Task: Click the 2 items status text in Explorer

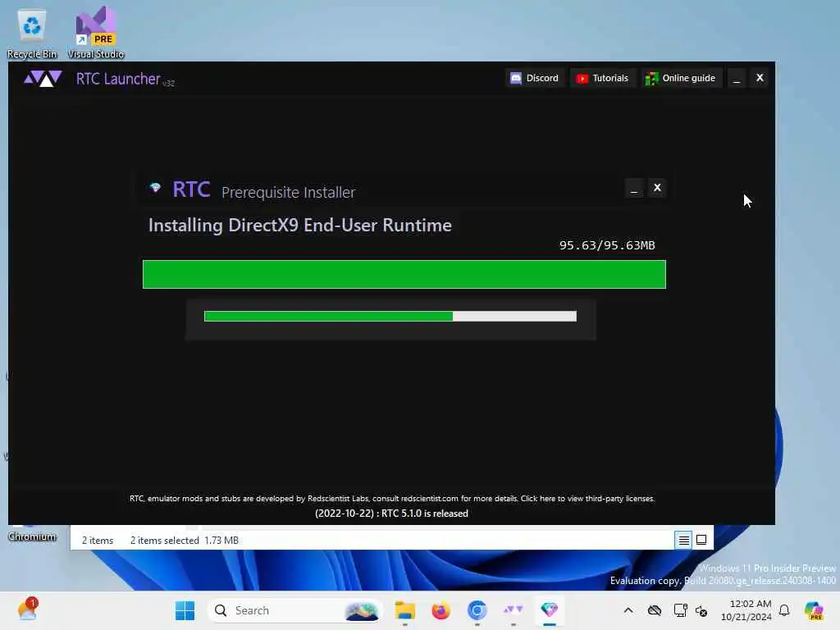Action: pos(98,541)
